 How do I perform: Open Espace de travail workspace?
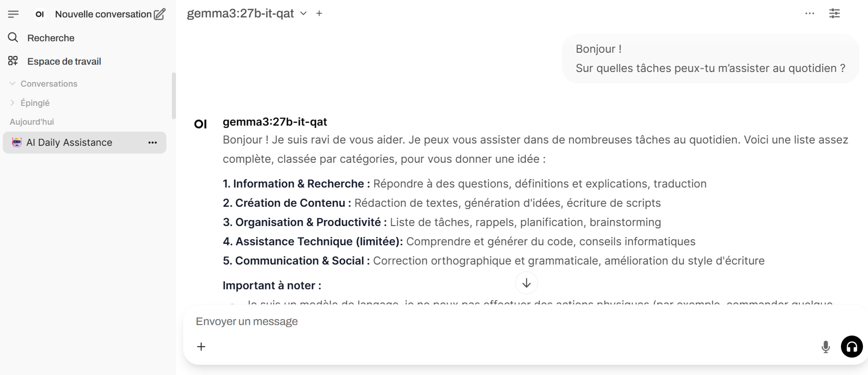64,61
